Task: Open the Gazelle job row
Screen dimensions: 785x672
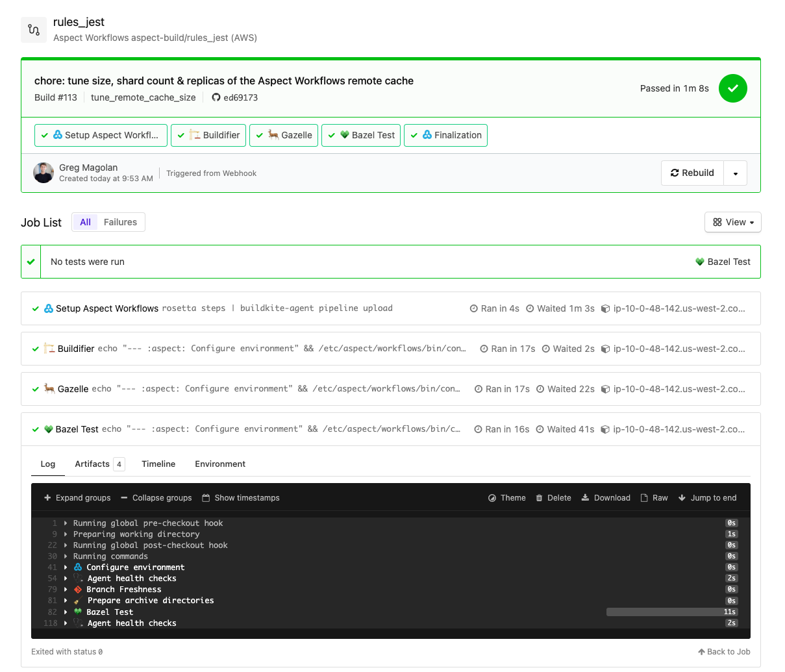Action: click(x=391, y=389)
